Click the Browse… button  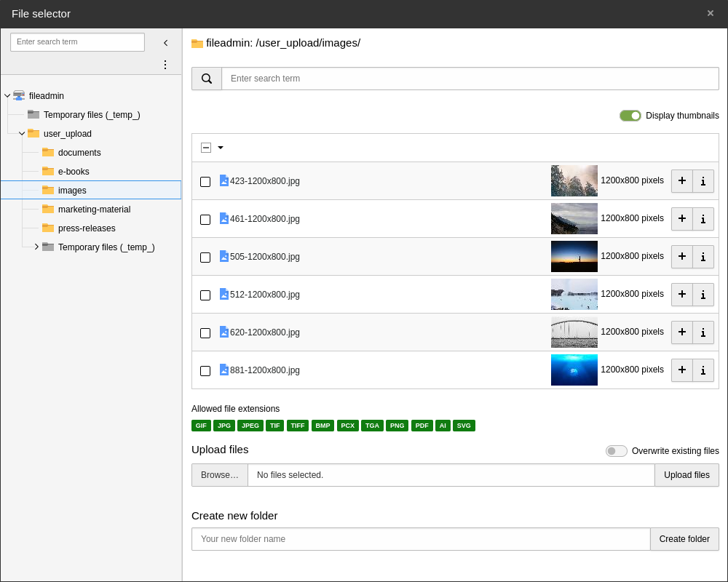pos(220,475)
